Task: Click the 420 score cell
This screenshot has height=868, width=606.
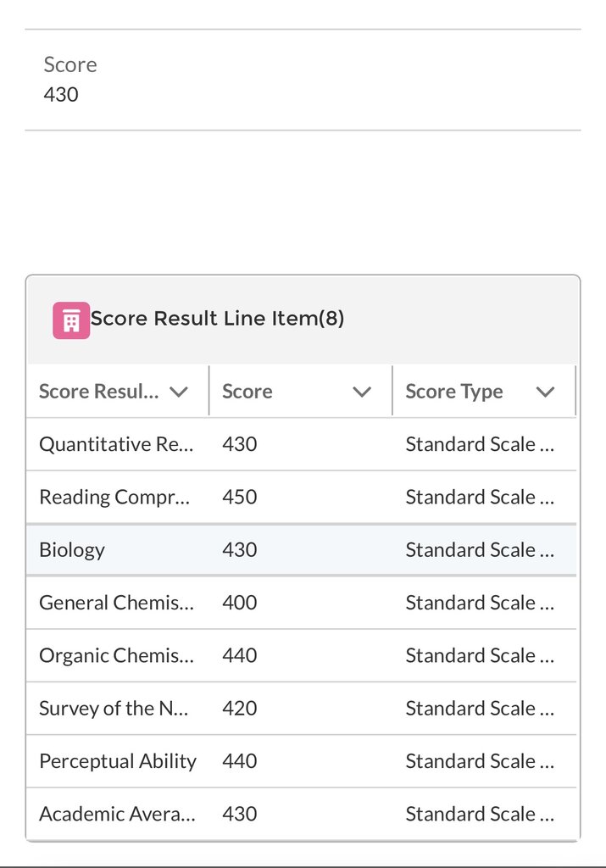Action: tap(240, 708)
